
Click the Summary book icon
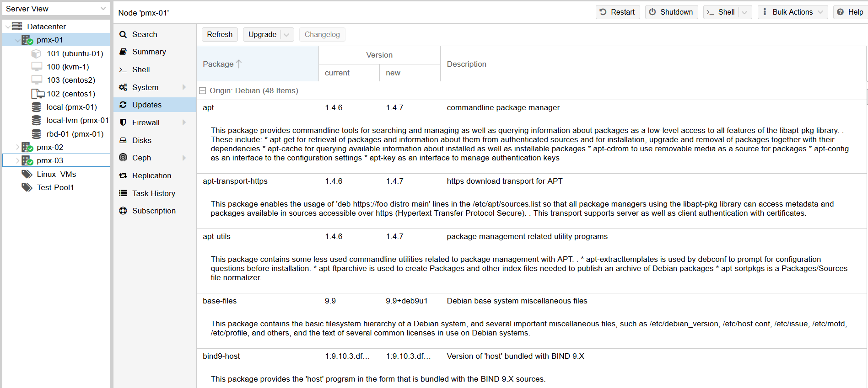coord(123,52)
